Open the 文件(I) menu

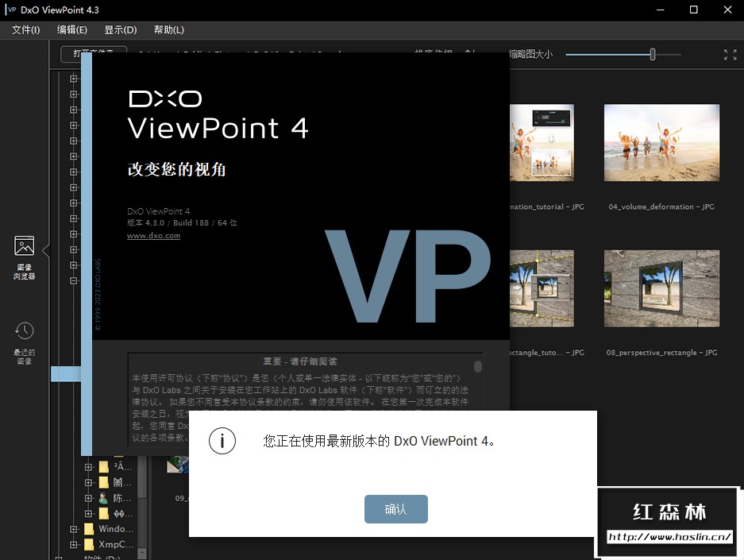(25, 30)
